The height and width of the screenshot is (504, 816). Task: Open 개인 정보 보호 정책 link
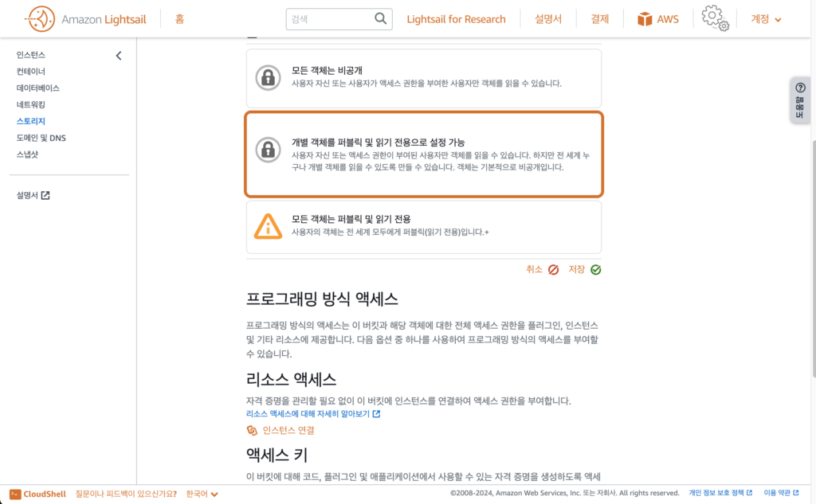pos(720,493)
